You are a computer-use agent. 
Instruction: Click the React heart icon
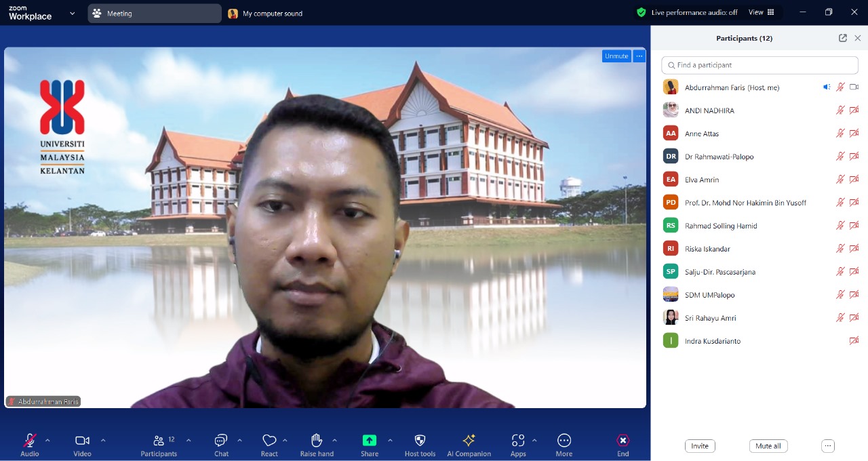[x=269, y=441]
